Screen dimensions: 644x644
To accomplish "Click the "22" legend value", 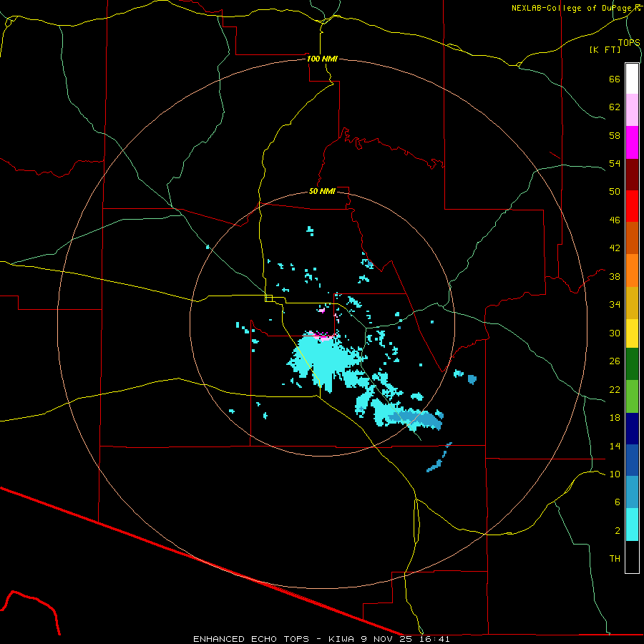I will tap(615, 389).
